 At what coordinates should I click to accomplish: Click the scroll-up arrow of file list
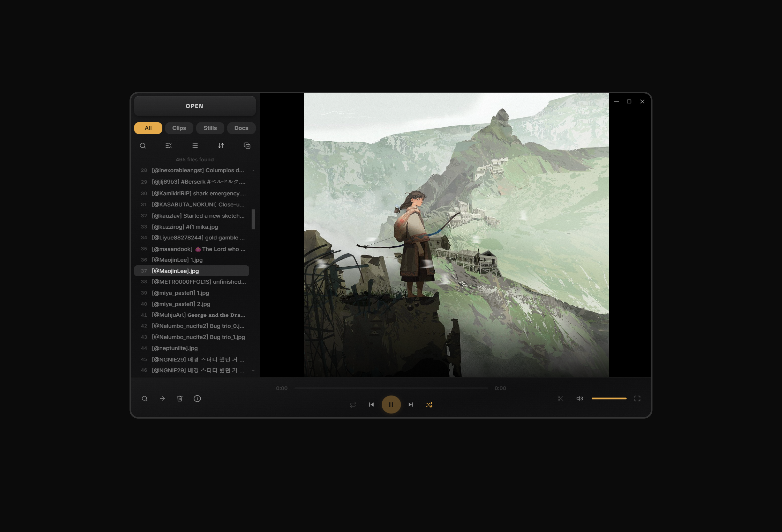pos(253,171)
